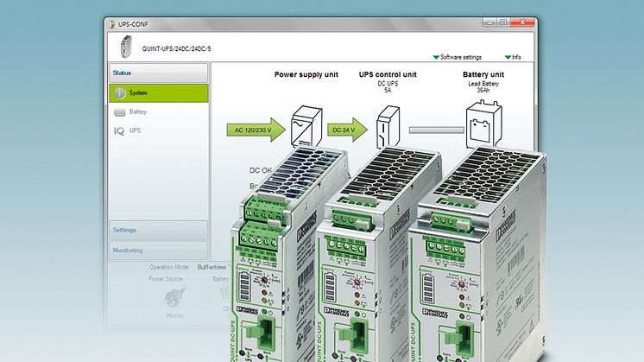Viewport: 644px width, 362px height.
Task: Click the Power Source label
Action: [x=166, y=279]
